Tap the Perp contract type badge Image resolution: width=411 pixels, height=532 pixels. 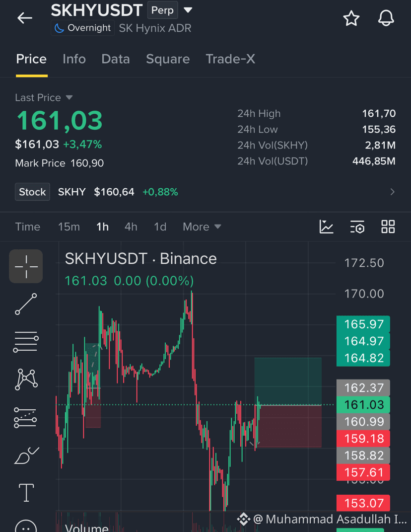point(162,10)
